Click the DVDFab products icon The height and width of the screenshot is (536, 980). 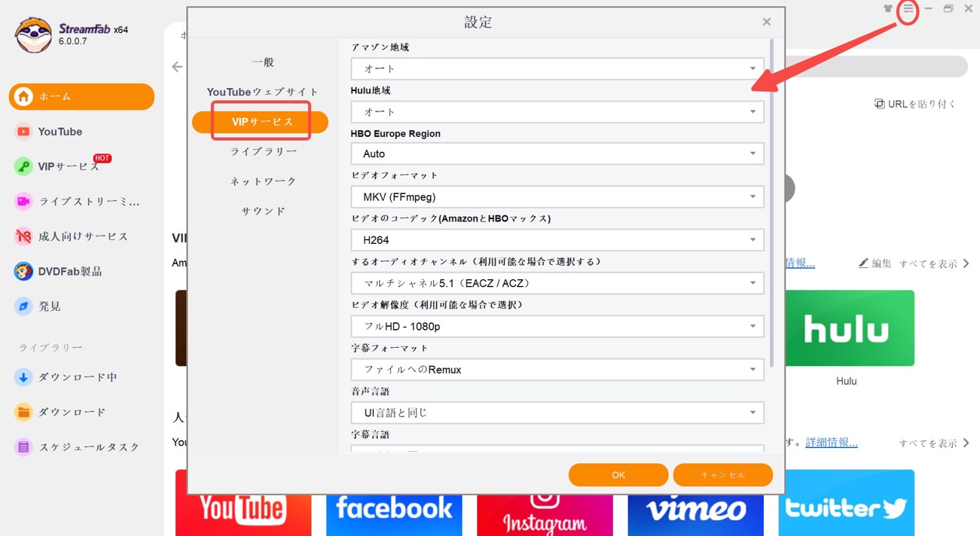[23, 271]
